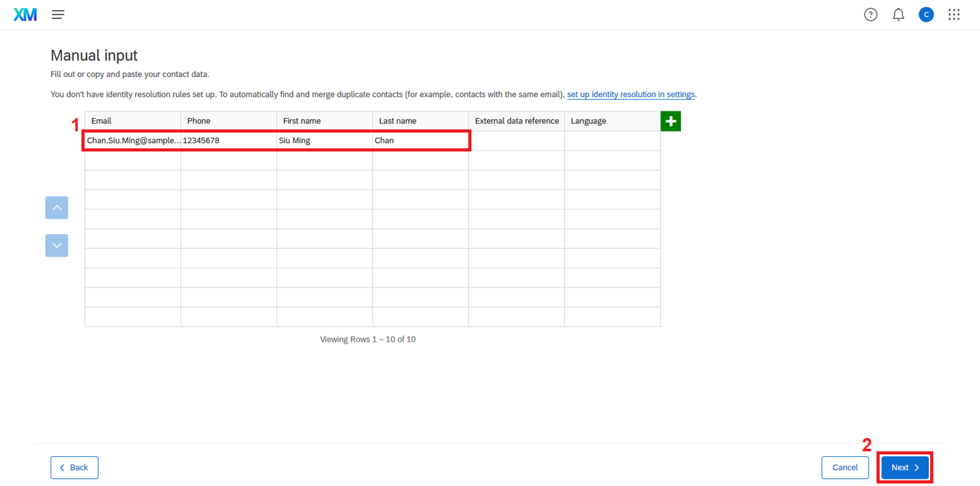Add a column with the green plus
The height and width of the screenshot is (486, 980).
[670, 122]
